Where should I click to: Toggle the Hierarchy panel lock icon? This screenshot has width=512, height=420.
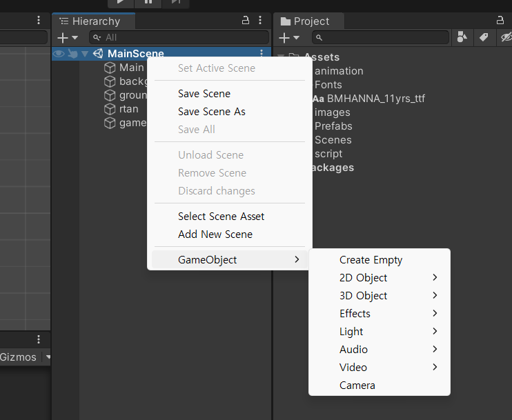tap(245, 21)
